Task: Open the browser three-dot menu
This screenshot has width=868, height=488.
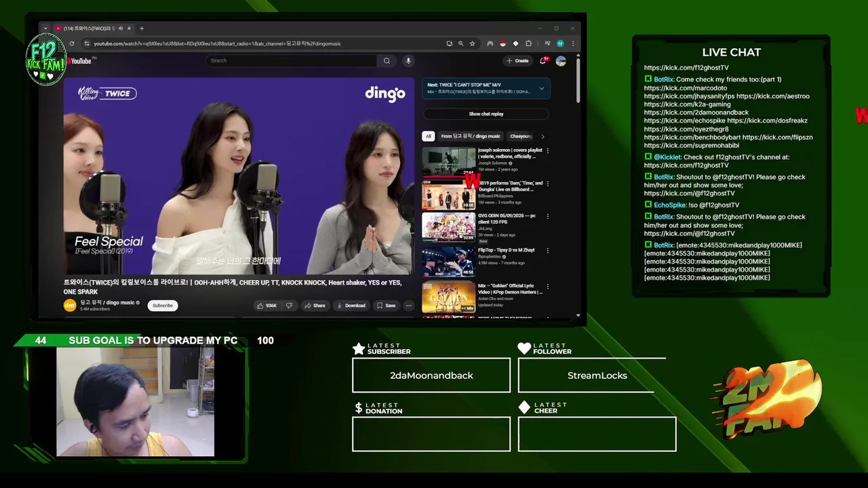Action: 573,43
